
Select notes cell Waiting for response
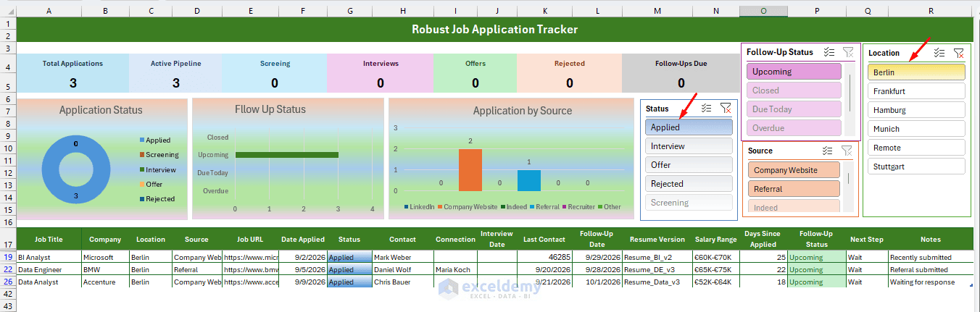pos(931,282)
